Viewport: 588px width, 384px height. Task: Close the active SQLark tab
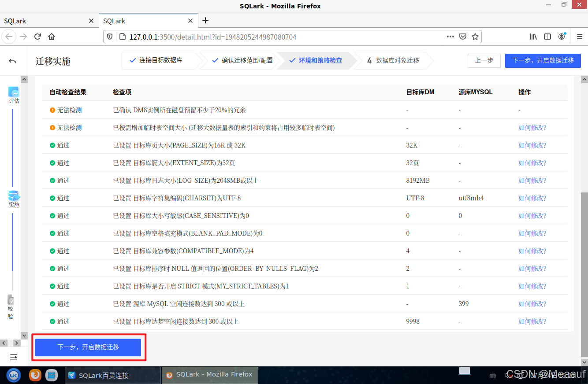click(190, 21)
